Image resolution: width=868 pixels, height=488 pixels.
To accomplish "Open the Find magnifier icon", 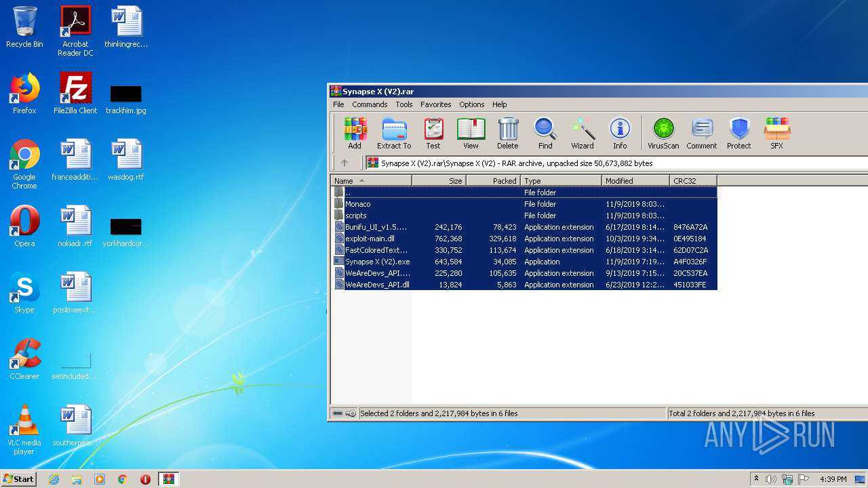I will coord(545,133).
